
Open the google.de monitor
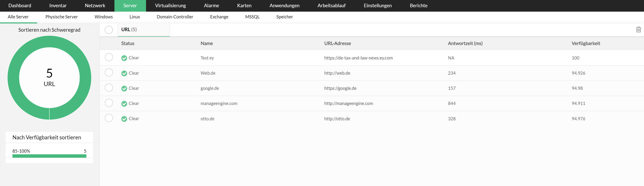210,88
